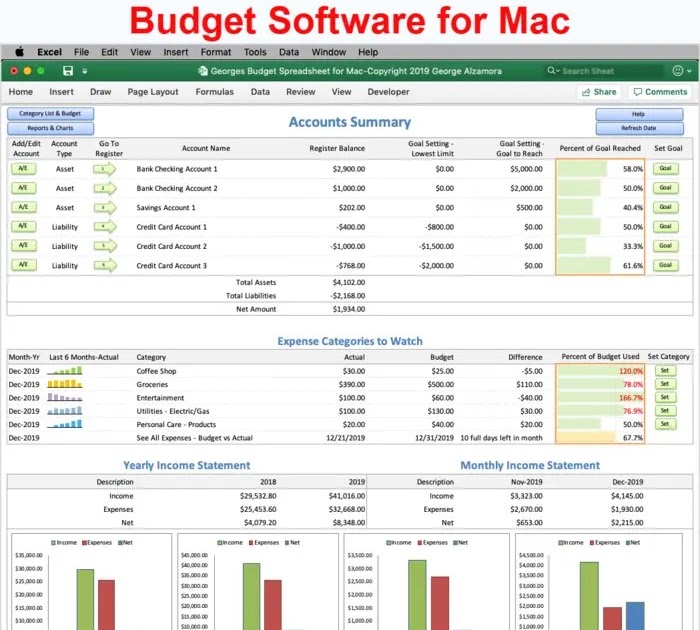Open Reports & Charts

(x=50, y=128)
